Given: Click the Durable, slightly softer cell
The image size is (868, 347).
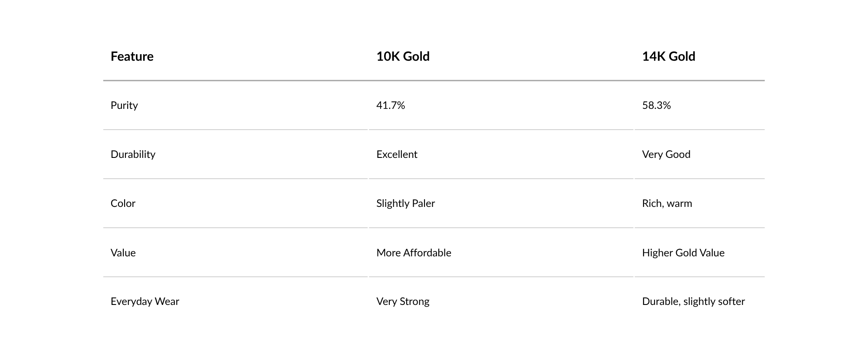Looking at the screenshot, I should [693, 301].
